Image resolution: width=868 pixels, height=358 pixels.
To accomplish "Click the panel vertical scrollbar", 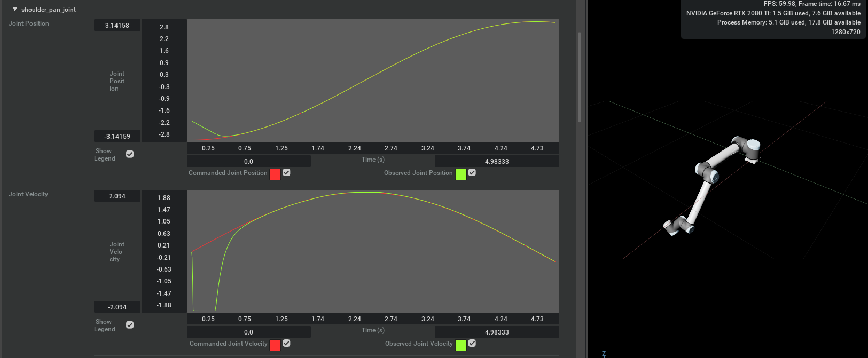I will click(580, 77).
